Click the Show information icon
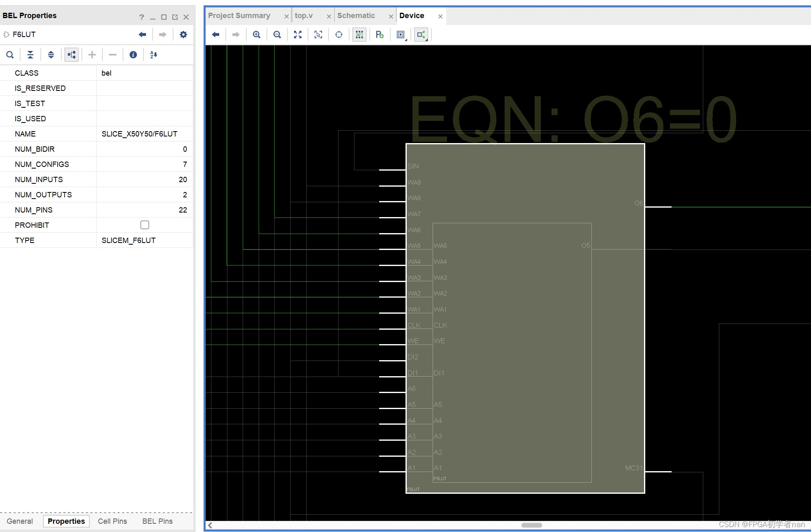Image resolution: width=811 pixels, height=532 pixels. [133, 55]
